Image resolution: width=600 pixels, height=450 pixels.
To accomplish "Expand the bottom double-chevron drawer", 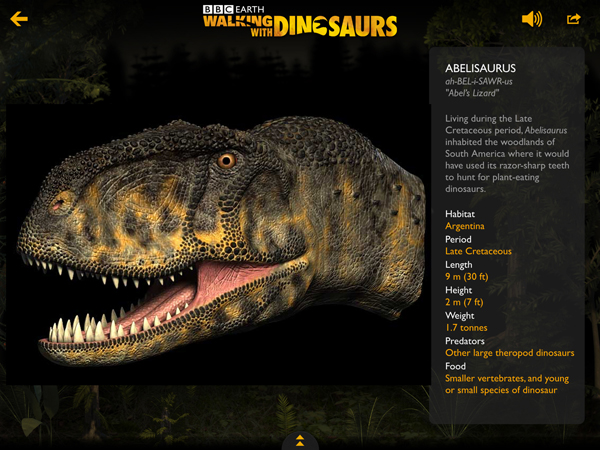I will point(300,440).
